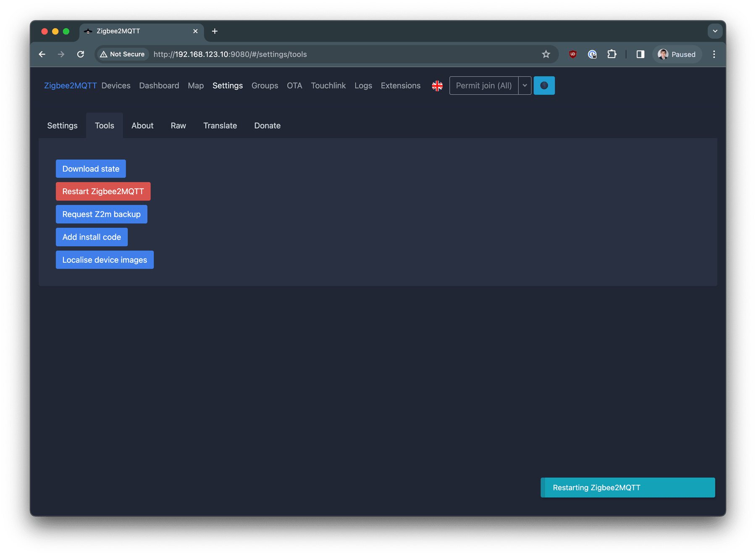Click the uBlock Origin extension icon
Image resolution: width=756 pixels, height=556 pixels.
point(572,54)
